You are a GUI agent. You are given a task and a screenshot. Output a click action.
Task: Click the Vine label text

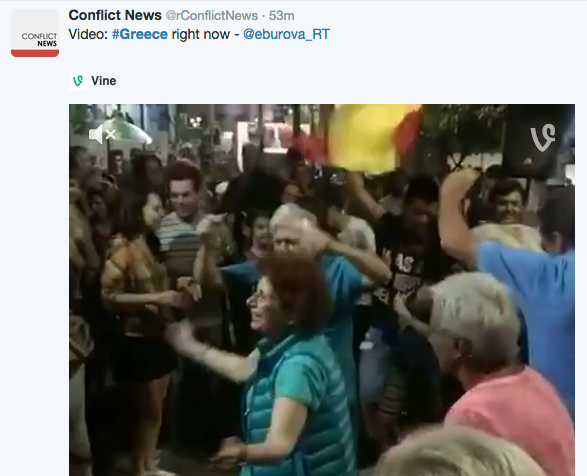104,81
